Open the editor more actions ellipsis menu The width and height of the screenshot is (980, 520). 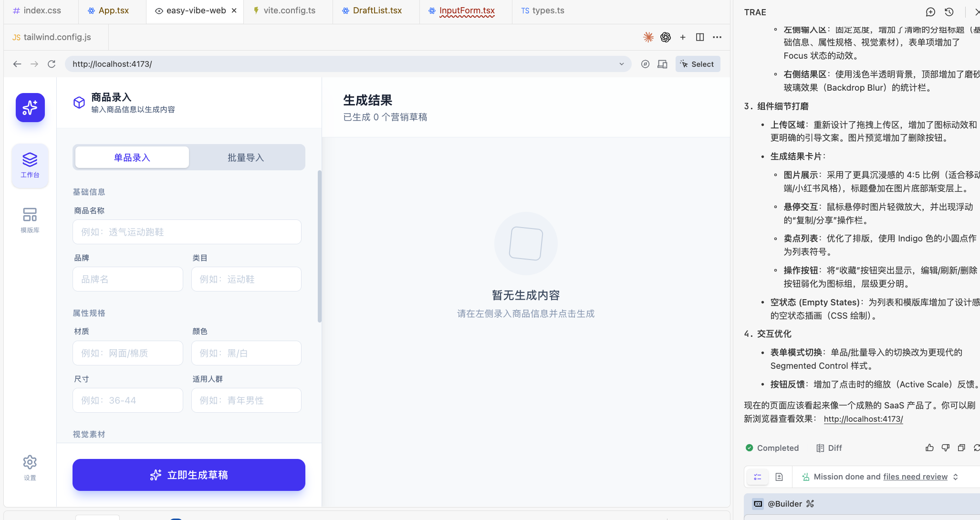point(717,37)
